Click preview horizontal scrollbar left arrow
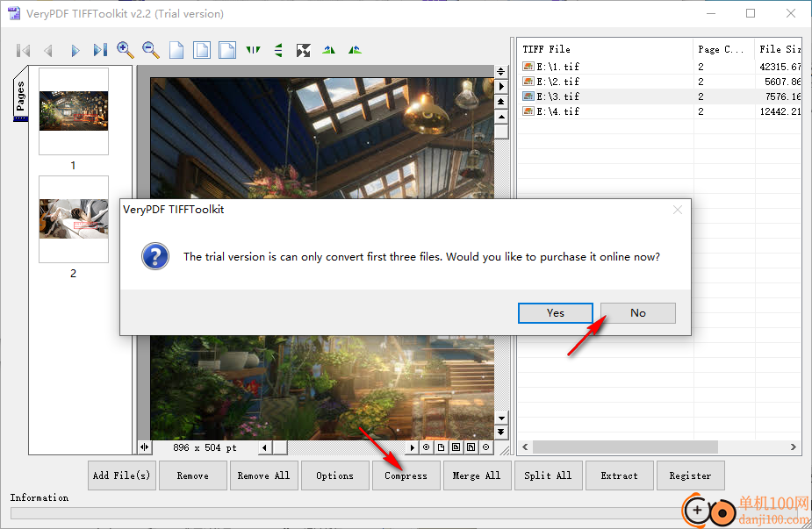 point(264,447)
